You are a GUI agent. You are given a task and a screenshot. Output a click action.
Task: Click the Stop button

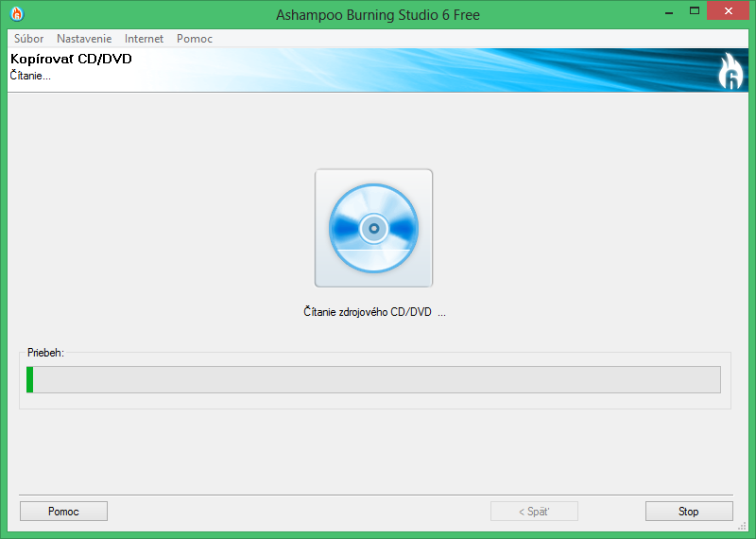coord(689,511)
